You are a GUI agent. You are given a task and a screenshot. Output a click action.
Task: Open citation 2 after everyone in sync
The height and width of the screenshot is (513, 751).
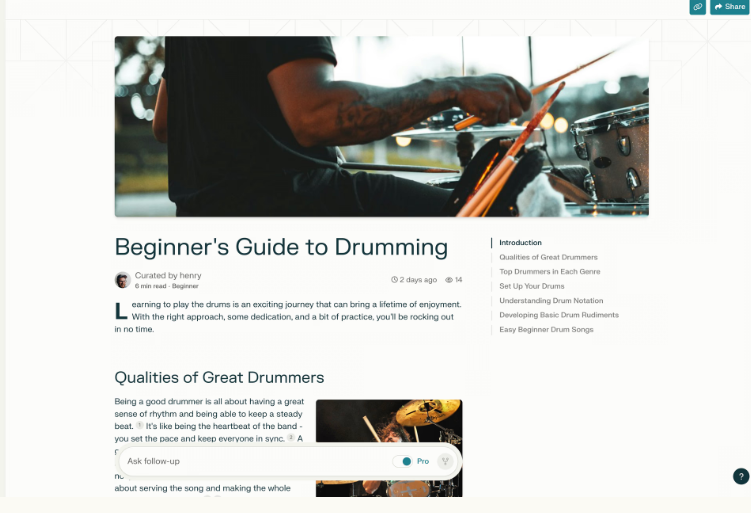(291, 437)
